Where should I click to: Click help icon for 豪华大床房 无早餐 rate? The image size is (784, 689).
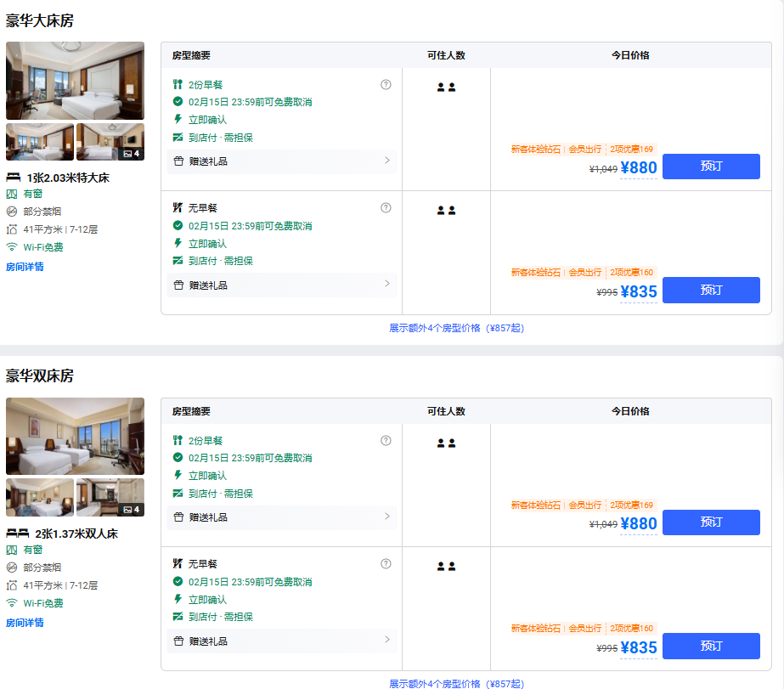[386, 207]
